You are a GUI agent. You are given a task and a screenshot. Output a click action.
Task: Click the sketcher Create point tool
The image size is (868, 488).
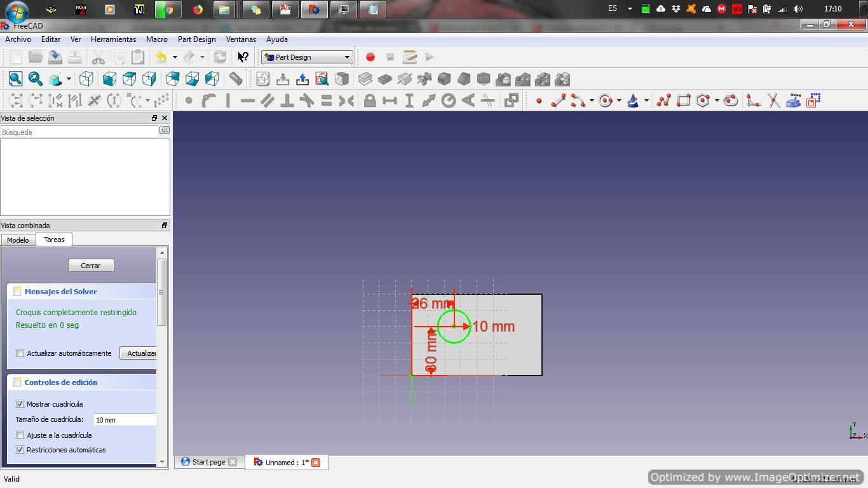pyautogui.click(x=539, y=100)
